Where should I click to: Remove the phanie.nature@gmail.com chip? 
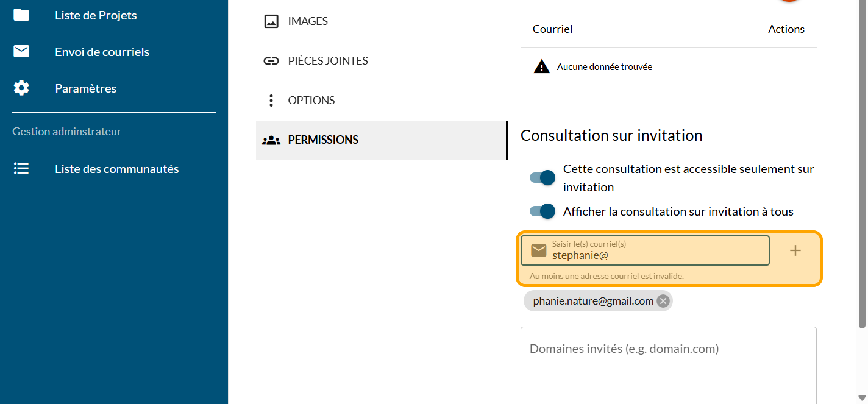(663, 301)
